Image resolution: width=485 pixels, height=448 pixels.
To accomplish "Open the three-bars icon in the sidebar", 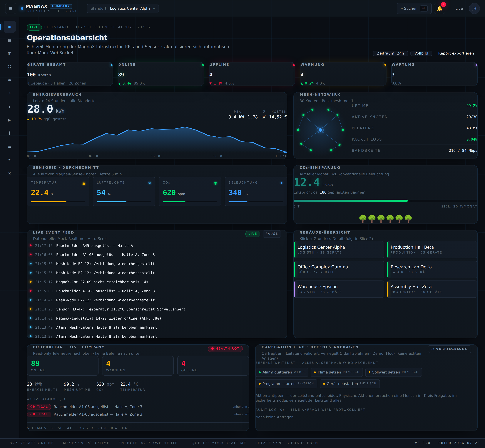I will click(9, 147).
